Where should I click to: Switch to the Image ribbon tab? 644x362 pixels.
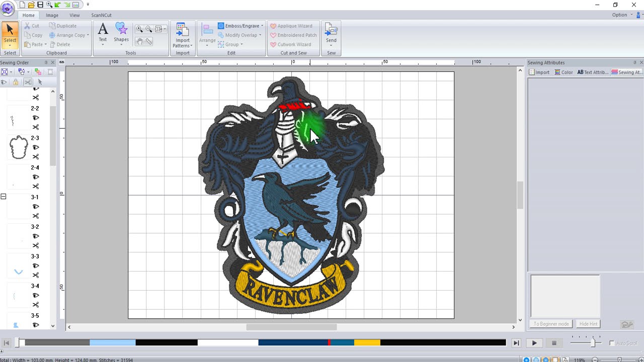tap(52, 15)
